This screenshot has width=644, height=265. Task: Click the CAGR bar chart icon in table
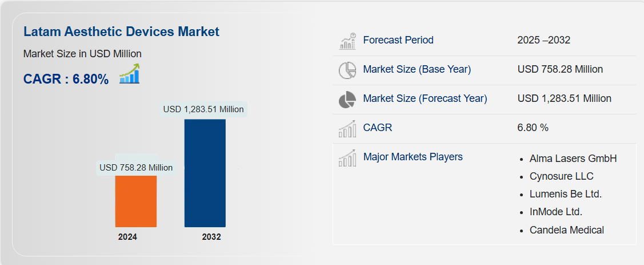coord(347,128)
